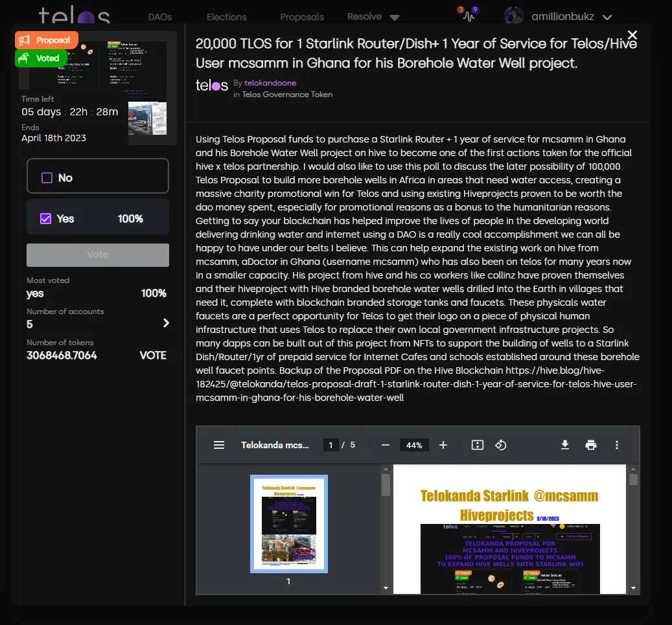This screenshot has width=672, height=625.
Task: Open the notifications activity pulse icon
Action: (x=469, y=16)
